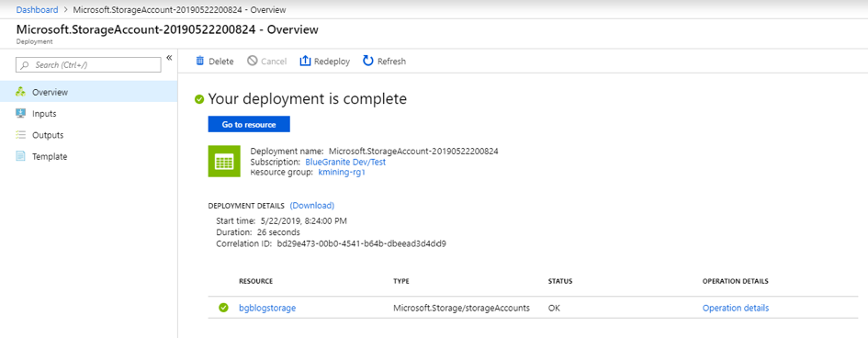Click breadcrumb Microsoft.StorageAccount-20190522200824 - Overview text
868x338 pixels.
[x=180, y=10]
